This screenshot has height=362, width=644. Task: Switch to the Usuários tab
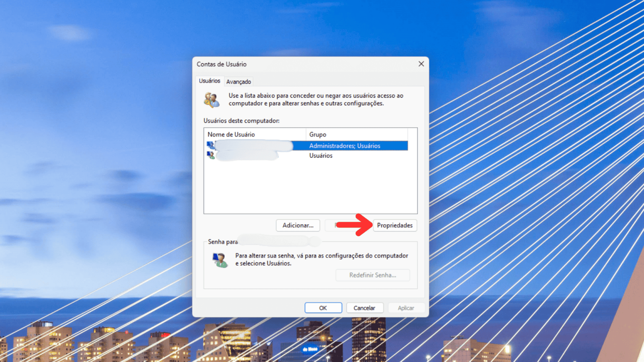pos(209,80)
